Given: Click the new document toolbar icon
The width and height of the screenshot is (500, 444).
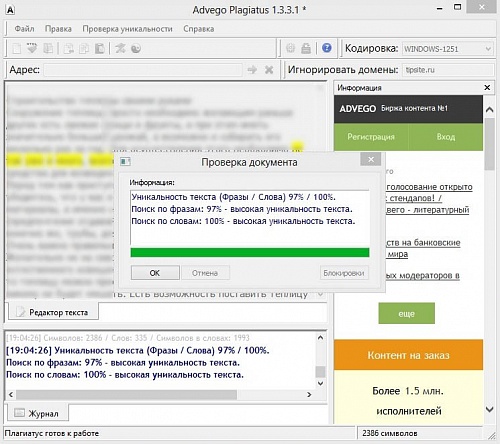Looking at the screenshot, I should pyautogui.click(x=17, y=48).
